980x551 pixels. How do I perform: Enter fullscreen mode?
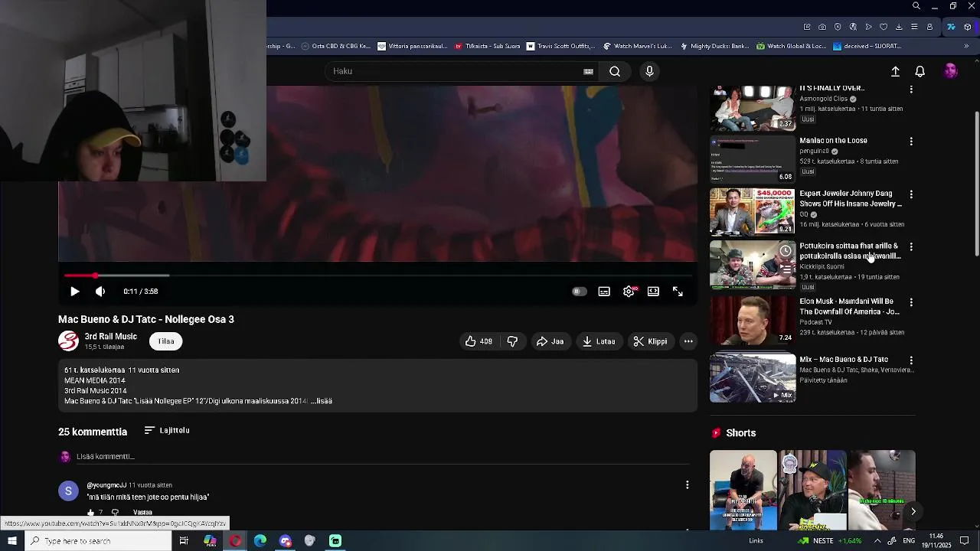point(678,292)
